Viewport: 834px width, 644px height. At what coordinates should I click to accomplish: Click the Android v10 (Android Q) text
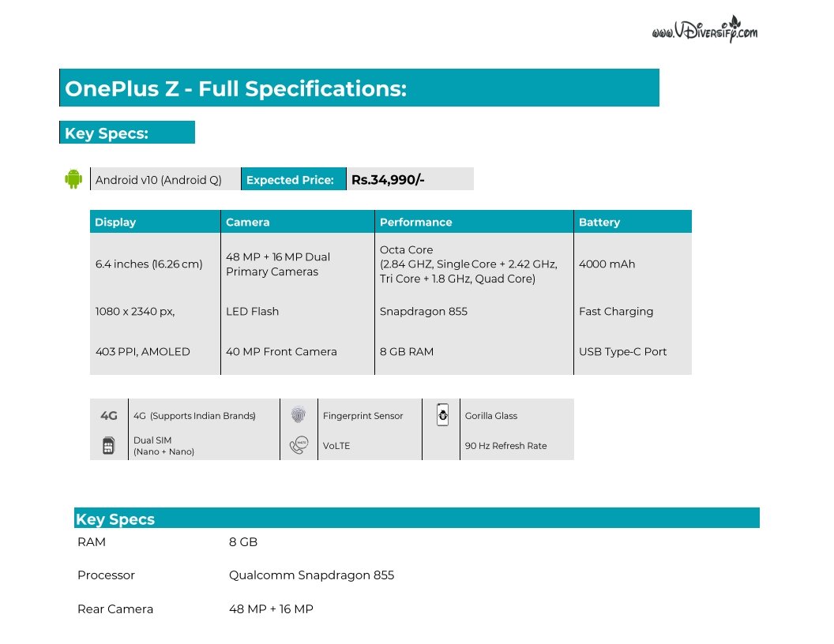(x=159, y=180)
